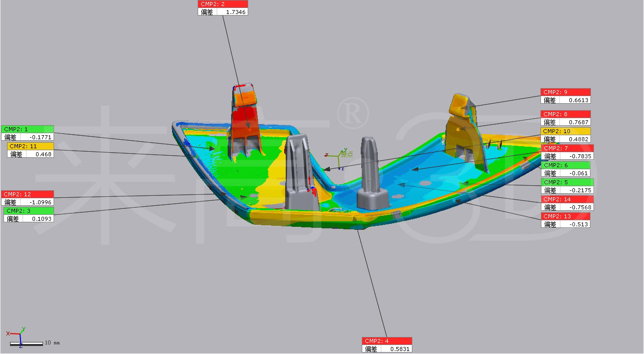Select the CMP2: 5 annotation label

coord(566,182)
